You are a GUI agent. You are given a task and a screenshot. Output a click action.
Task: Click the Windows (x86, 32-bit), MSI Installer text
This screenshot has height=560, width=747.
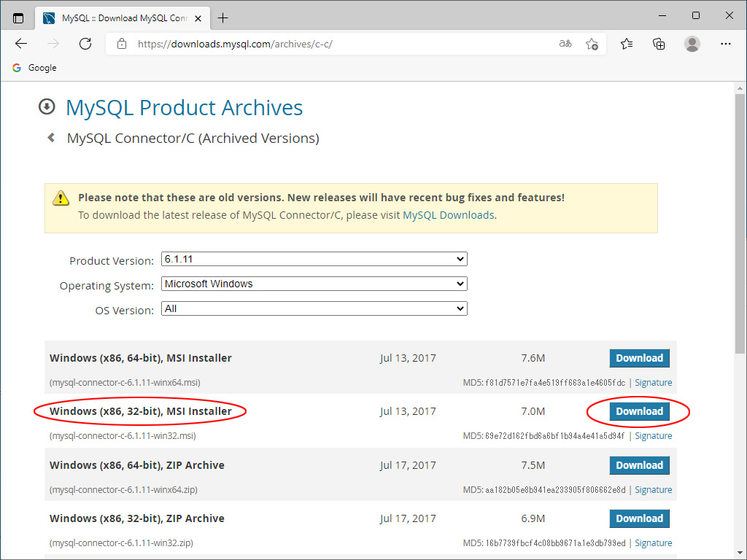[141, 411]
